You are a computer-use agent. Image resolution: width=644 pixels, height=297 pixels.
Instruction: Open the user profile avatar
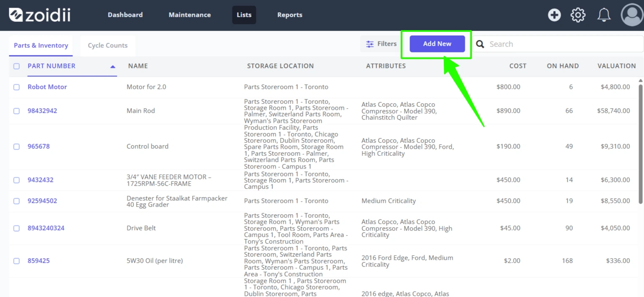point(632,15)
